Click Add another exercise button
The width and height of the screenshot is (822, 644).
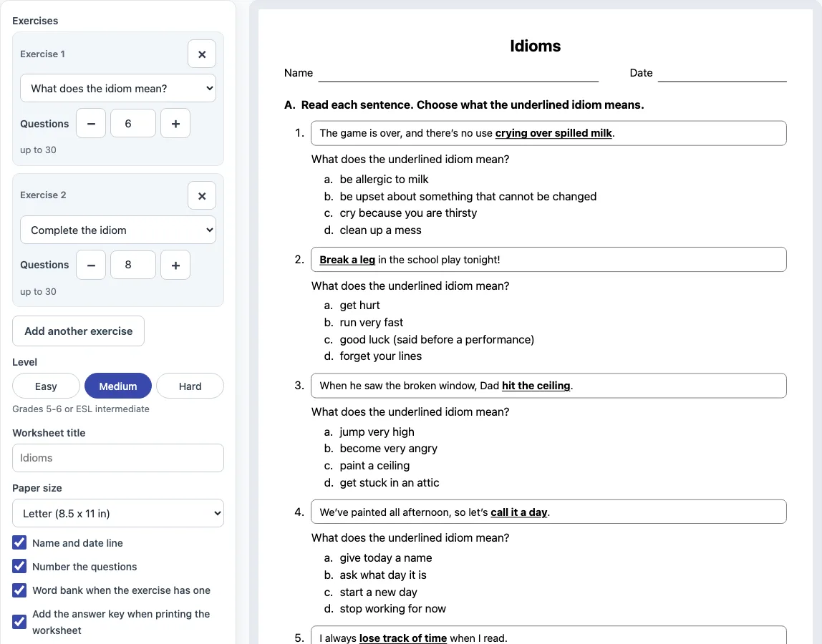coord(78,331)
